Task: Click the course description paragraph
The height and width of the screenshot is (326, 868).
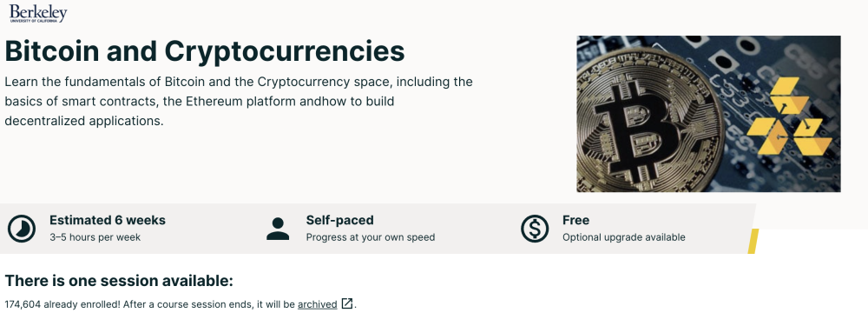Action: pos(239,101)
